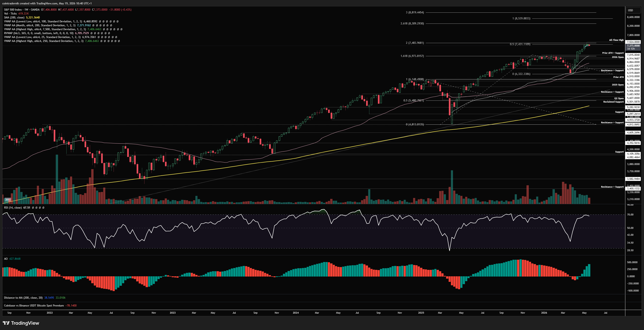This screenshot has height=330, width=644.
Task: Select 2024 on the time axis
Action: (296, 313)
